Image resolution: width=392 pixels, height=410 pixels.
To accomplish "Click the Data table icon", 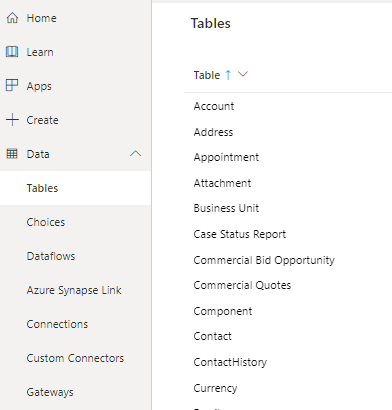I will (x=12, y=154).
